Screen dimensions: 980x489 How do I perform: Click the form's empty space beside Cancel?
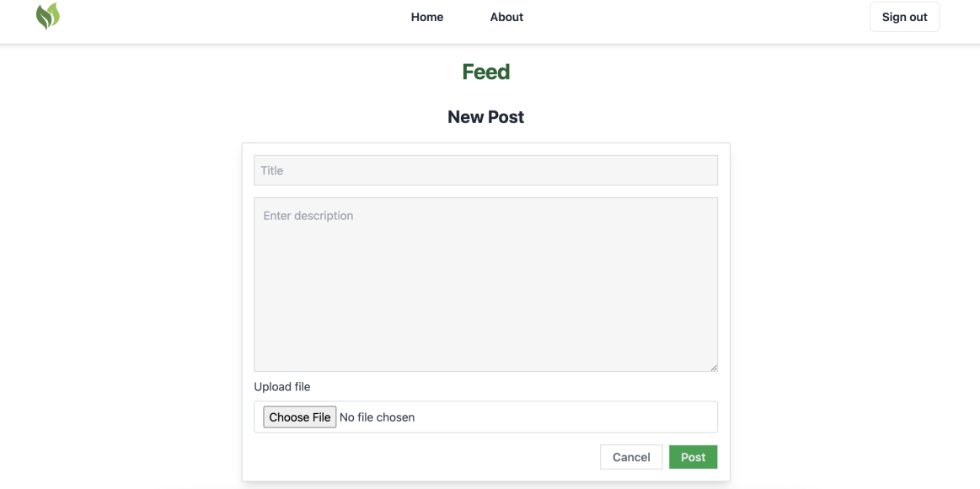[425, 457]
